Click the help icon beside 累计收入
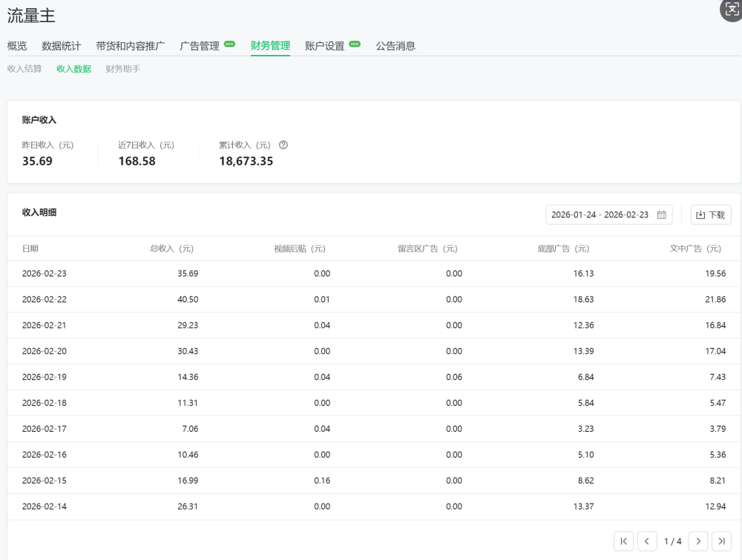 pos(283,145)
